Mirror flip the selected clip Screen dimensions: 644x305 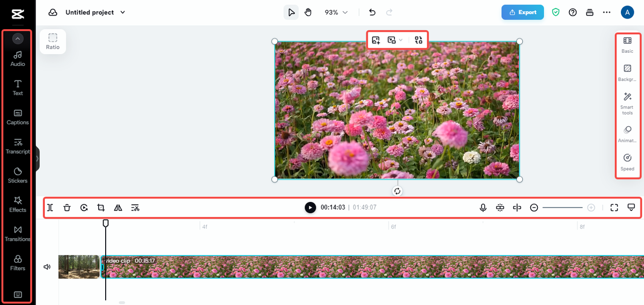tap(118, 208)
